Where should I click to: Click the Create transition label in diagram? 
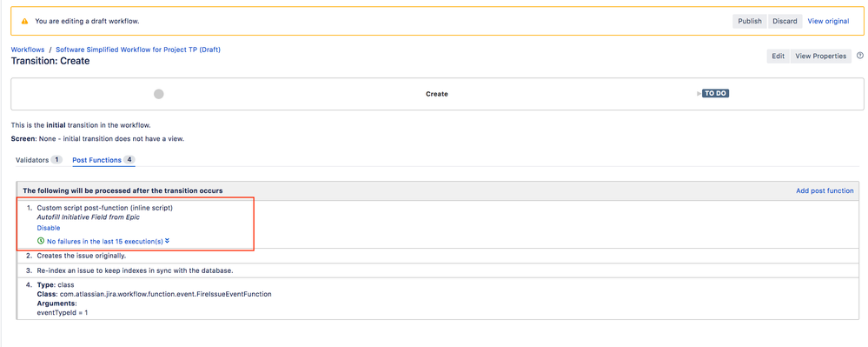coord(437,94)
